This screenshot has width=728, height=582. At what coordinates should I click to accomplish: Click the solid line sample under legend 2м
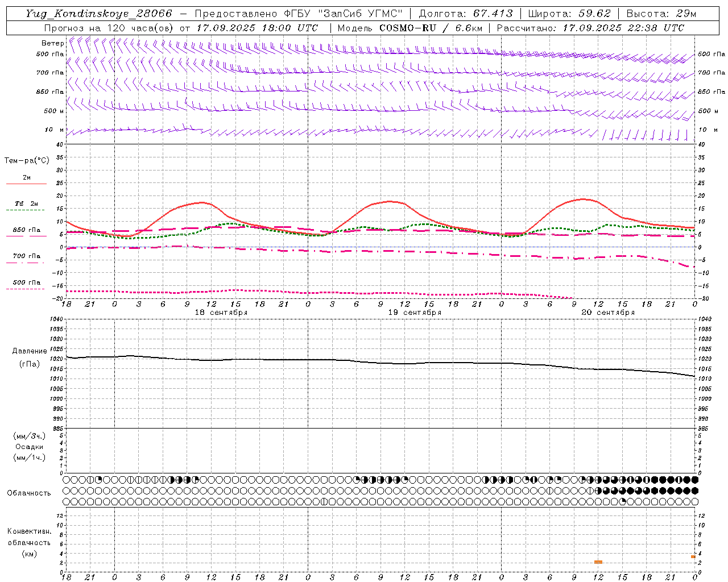[26, 184]
